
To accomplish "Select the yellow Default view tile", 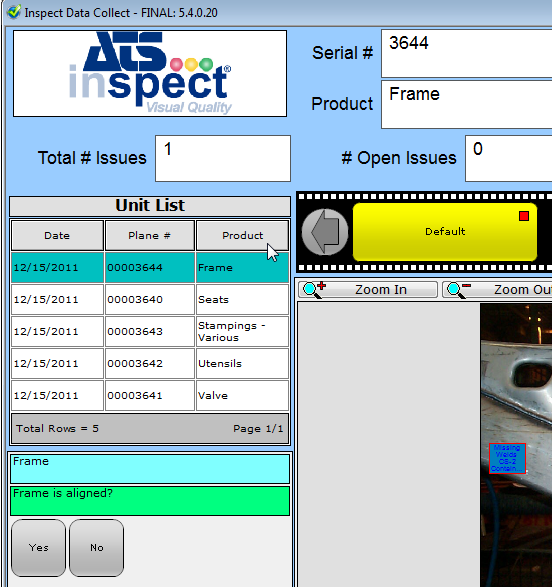I will click(445, 232).
